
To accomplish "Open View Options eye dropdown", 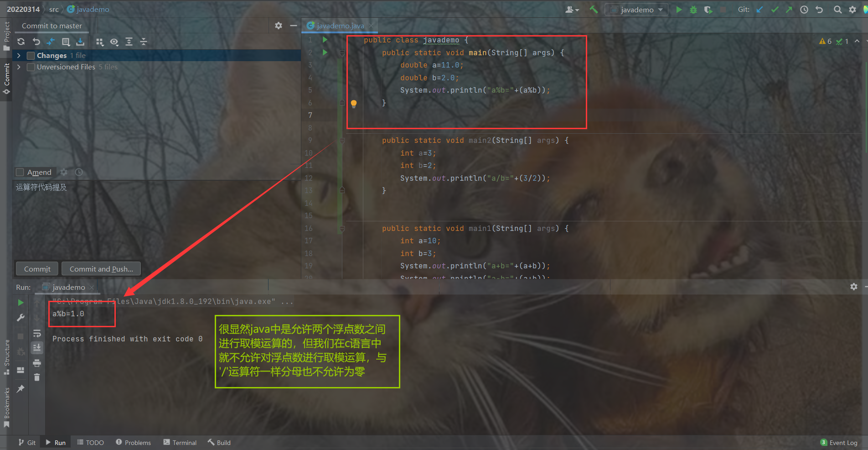I will tap(114, 42).
